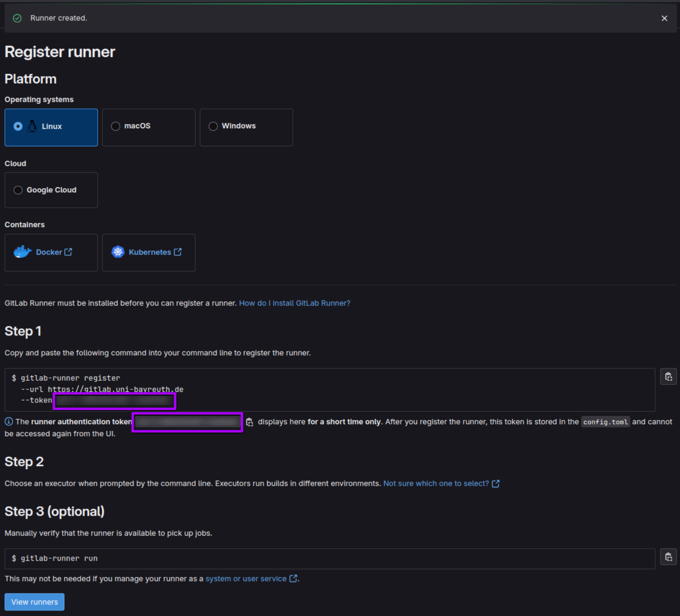
Task: Click external link icon beside Docker
Action: click(x=68, y=252)
